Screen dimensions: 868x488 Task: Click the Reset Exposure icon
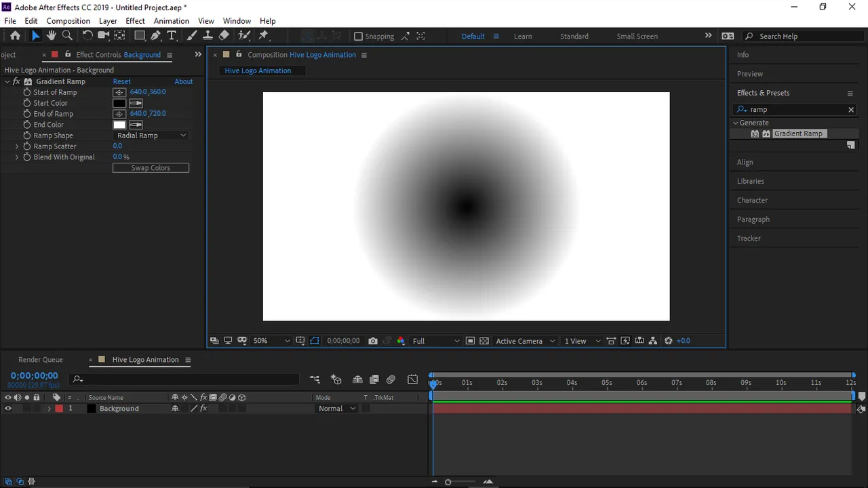tap(668, 341)
